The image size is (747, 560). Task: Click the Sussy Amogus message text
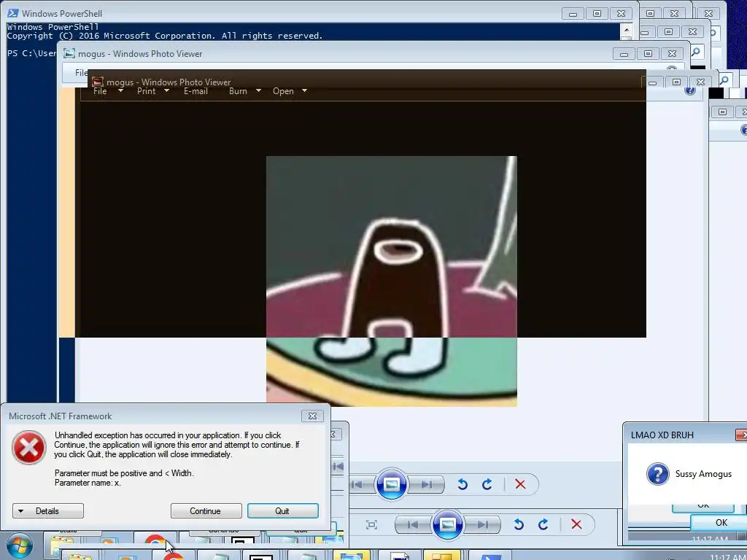click(703, 474)
